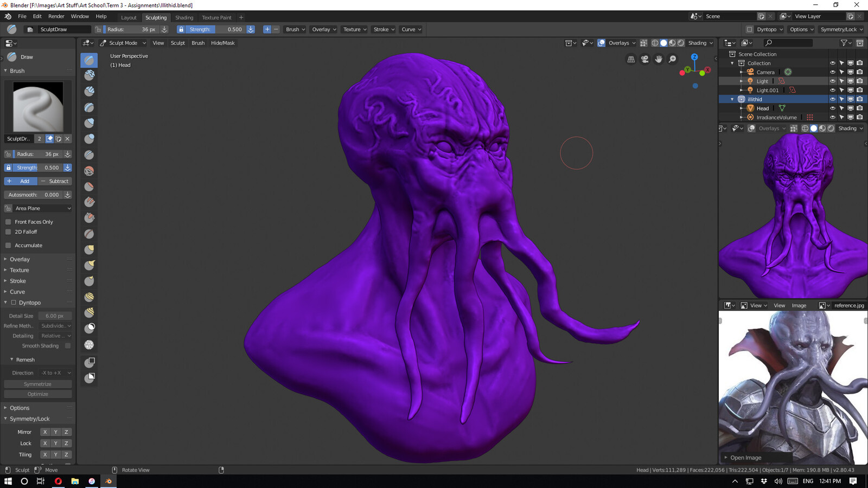Toggle Mirror X axis symmetry

45,432
